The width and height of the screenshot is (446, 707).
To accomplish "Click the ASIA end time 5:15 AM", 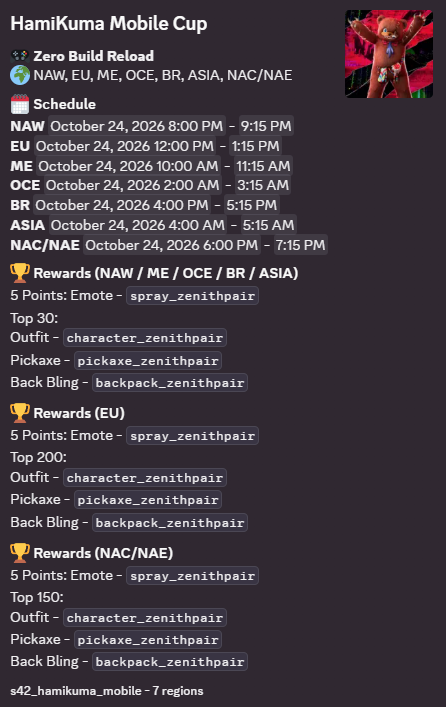I will tap(268, 225).
